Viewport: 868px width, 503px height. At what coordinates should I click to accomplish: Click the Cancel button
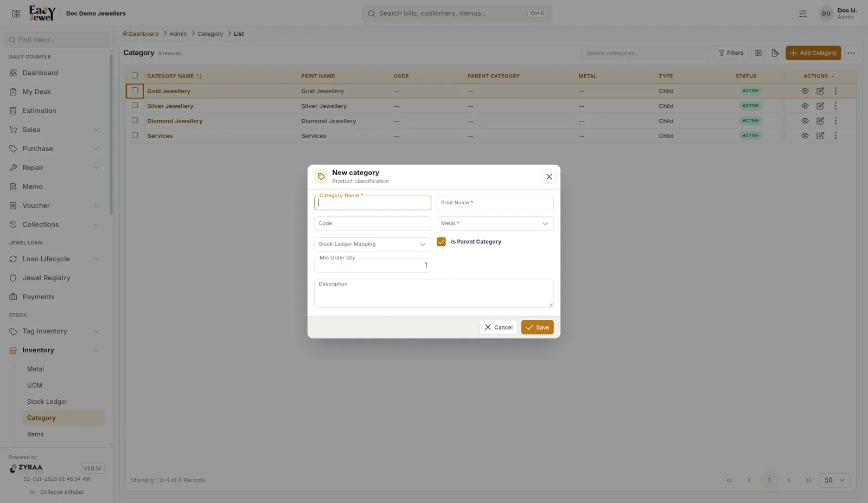(498, 327)
